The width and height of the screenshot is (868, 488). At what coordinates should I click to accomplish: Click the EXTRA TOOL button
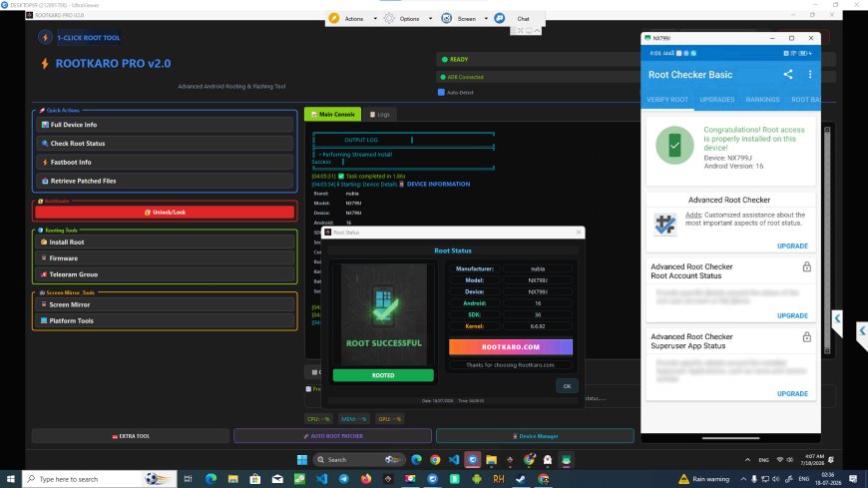pos(131,436)
